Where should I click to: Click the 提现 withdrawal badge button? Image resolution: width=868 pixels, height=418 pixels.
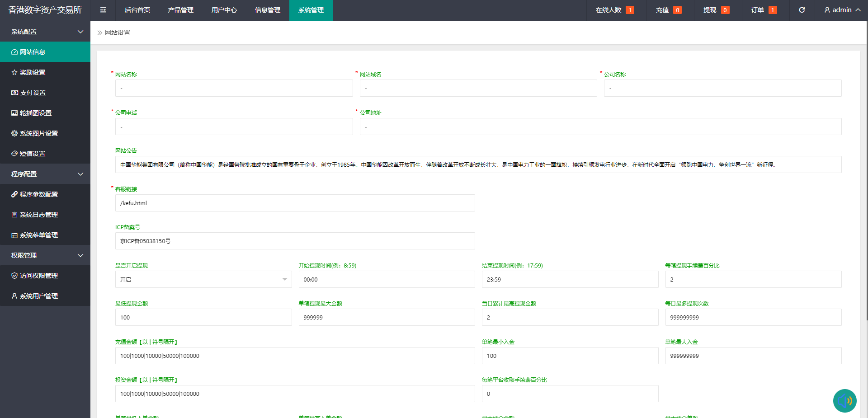coord(715,9)
